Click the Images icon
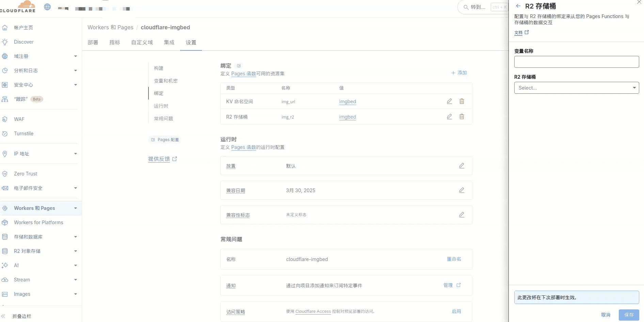 (5, 294)
